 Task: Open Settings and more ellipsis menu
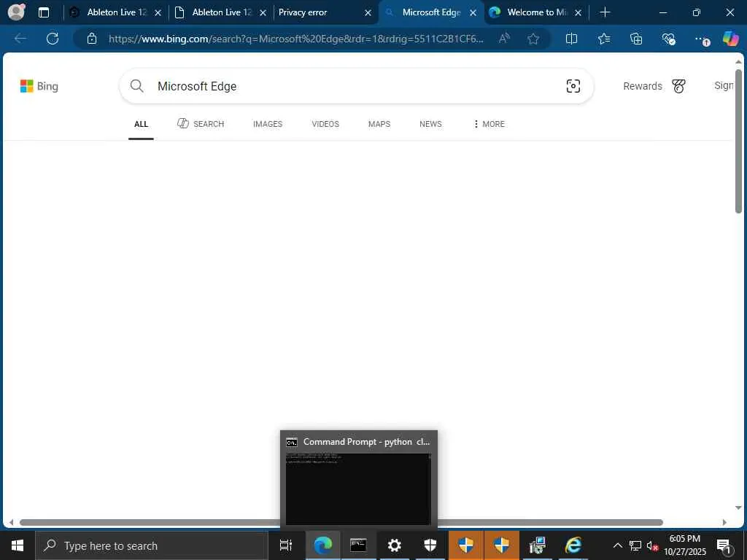click(x=701, y=39)
